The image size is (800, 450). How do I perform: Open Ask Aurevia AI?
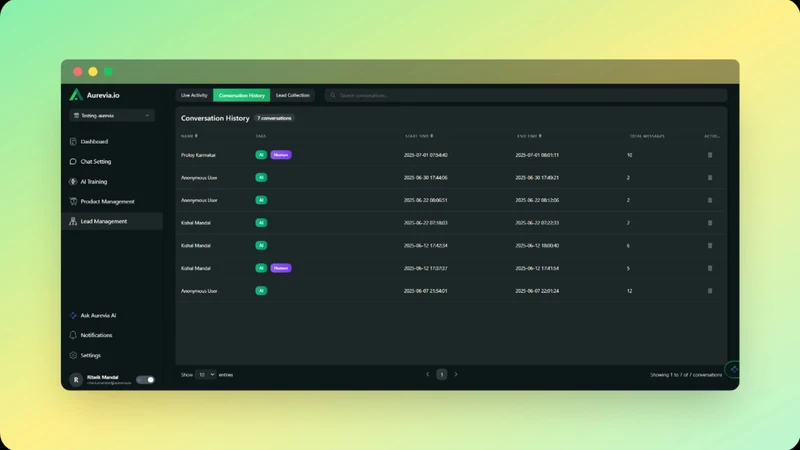(x=112, y=315)
